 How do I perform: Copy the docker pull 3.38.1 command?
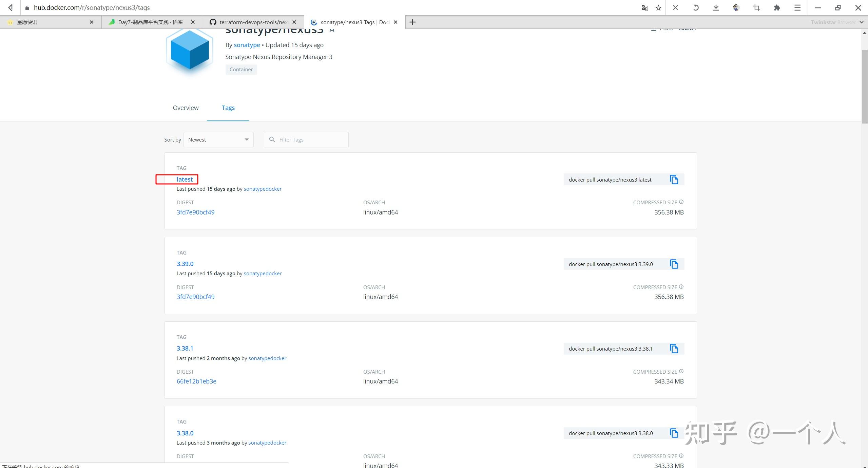click(674, 349)
